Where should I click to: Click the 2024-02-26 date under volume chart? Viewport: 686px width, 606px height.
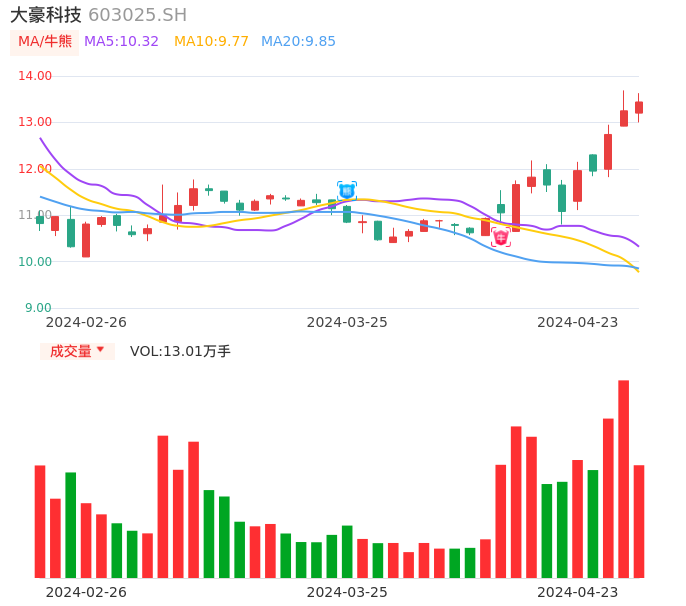86,592
